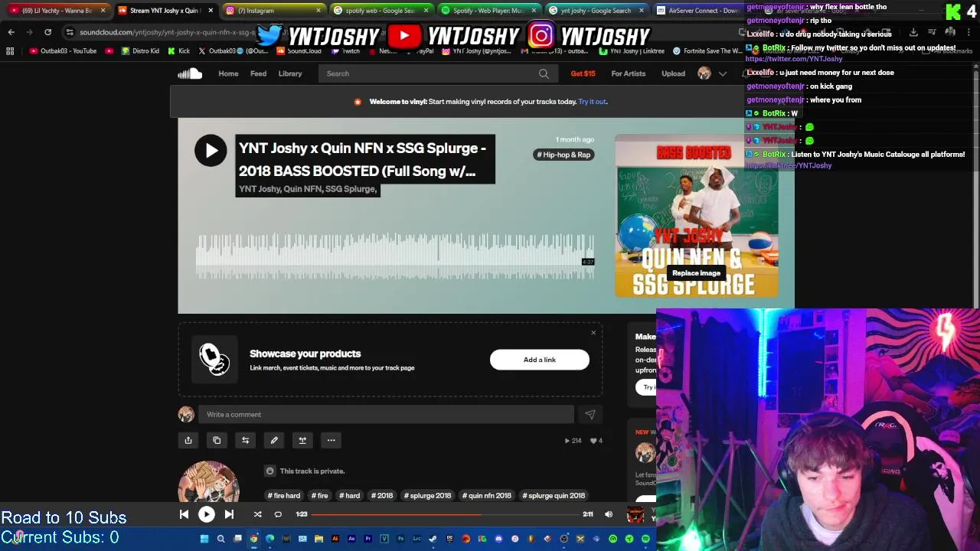Select the fire hard tag
Screen dimensions: 980x551
click(284, 495)
